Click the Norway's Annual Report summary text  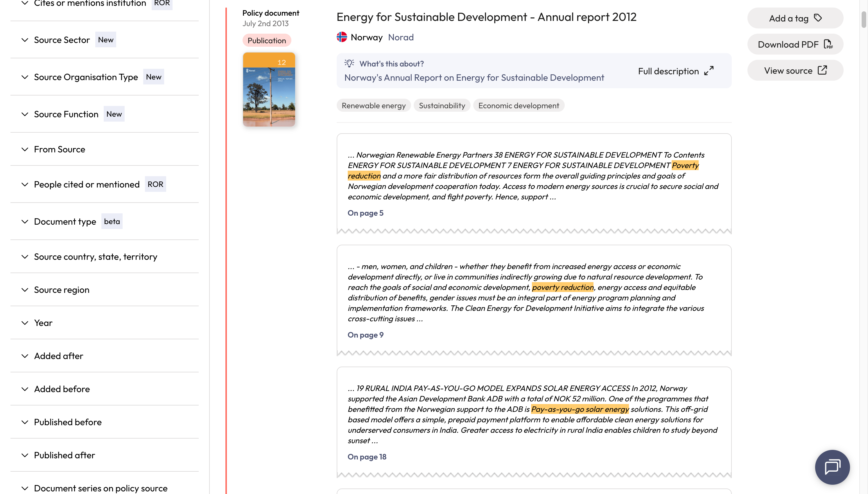tap(474, 77)
